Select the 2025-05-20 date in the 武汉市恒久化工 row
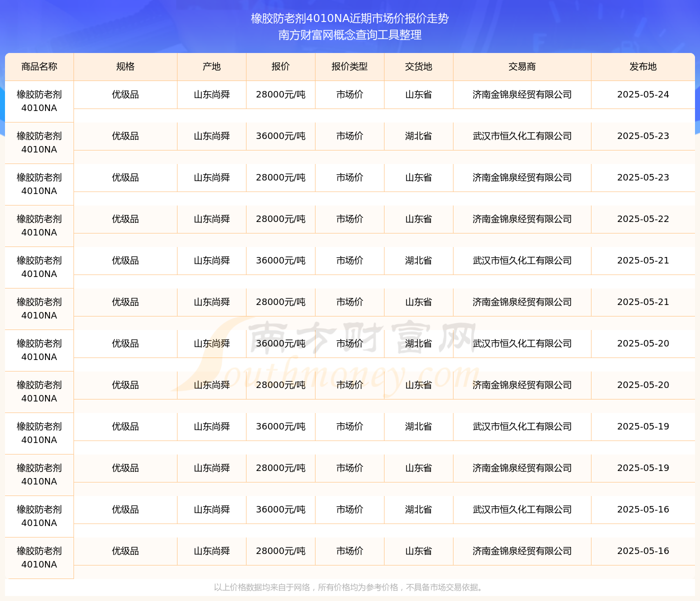The width and height of the screenshot is (700, 601). (643, 343)
